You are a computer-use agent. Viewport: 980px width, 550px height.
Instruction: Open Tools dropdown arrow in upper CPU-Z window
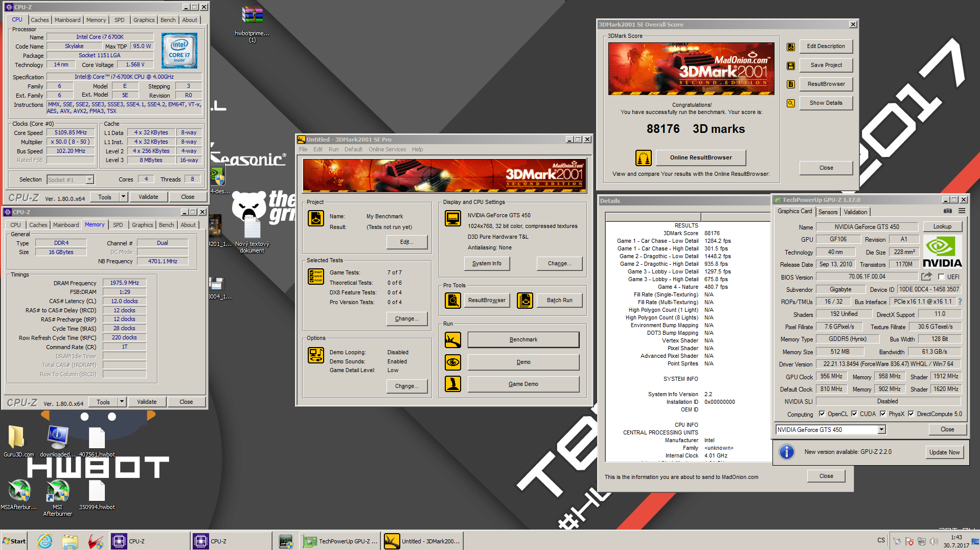[123, 197]
